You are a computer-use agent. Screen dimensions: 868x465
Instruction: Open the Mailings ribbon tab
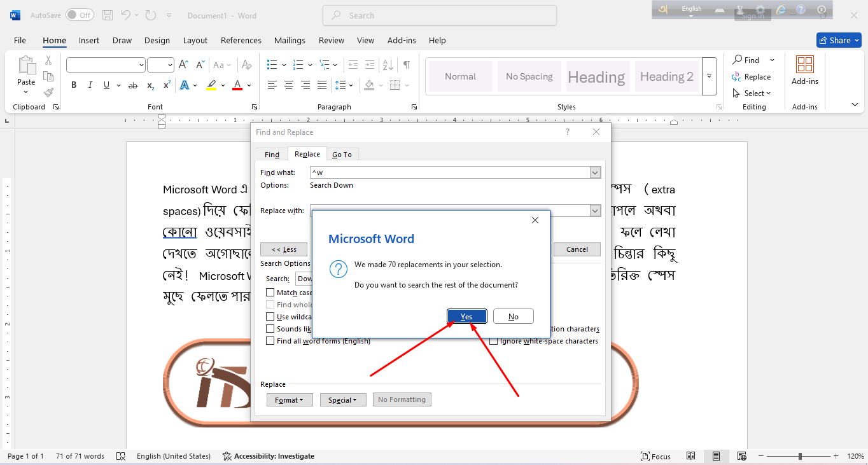tap(290, 40)
